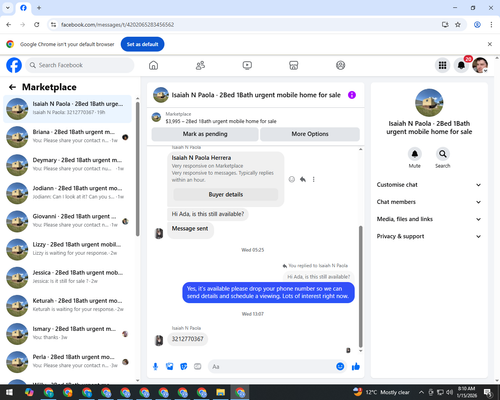Mute this conversation with bell icon
The height and width of the screenshot is (400, 500).
415,154
